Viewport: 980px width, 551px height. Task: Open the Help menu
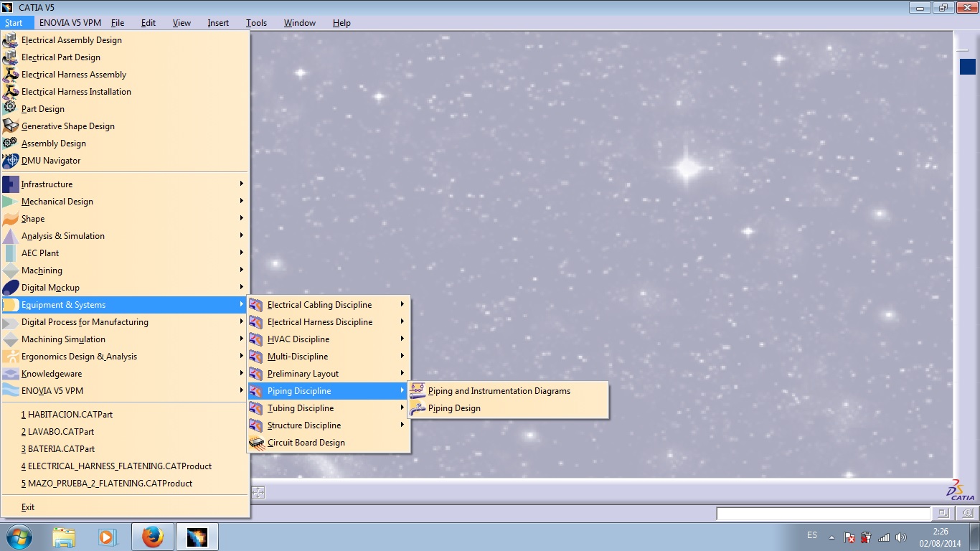click(x=341, y=23)
